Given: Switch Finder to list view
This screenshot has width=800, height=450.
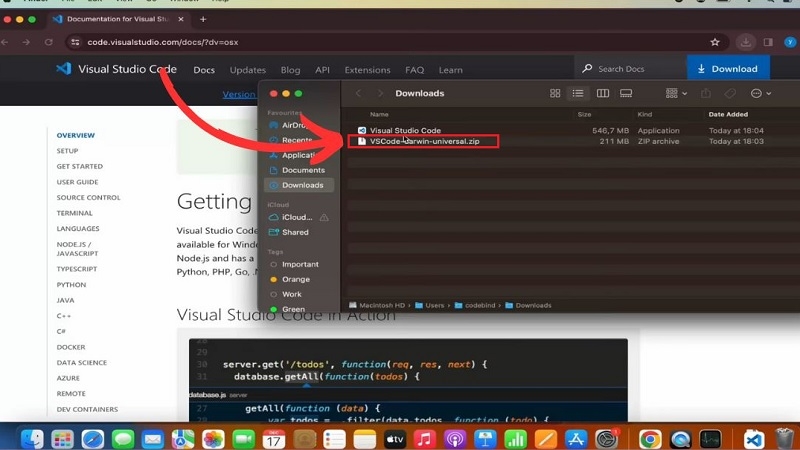Looking at the screenshot, I should [x=578, y=93].
